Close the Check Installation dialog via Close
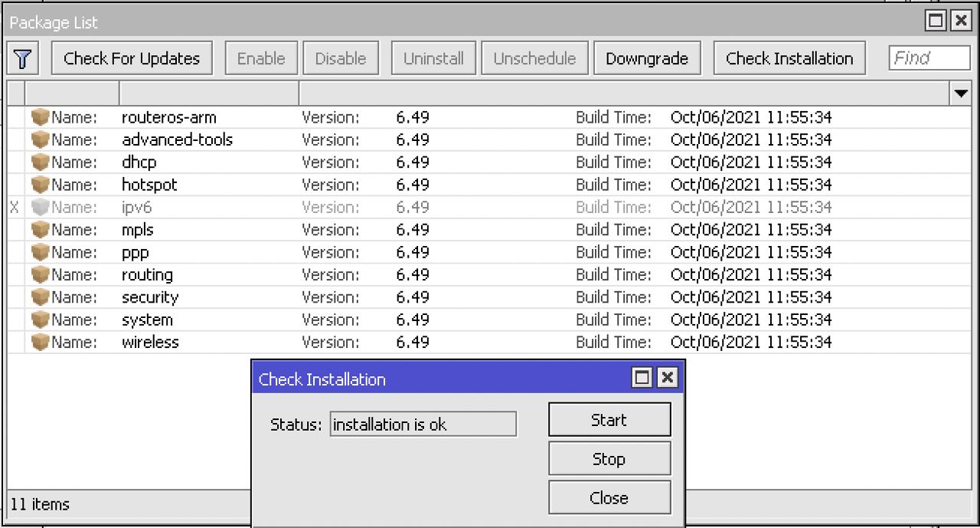 click(x=609, y=498)
